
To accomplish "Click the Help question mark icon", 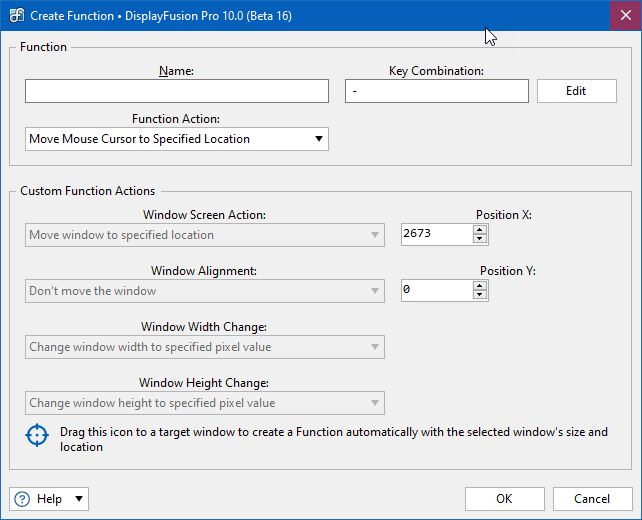I will point(22,499).
